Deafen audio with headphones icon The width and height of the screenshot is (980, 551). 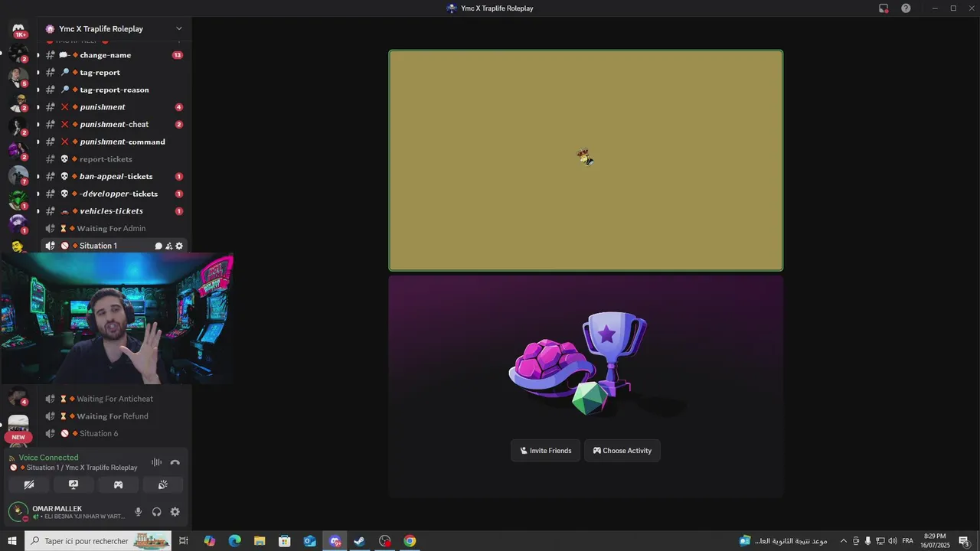pos(156,512)
